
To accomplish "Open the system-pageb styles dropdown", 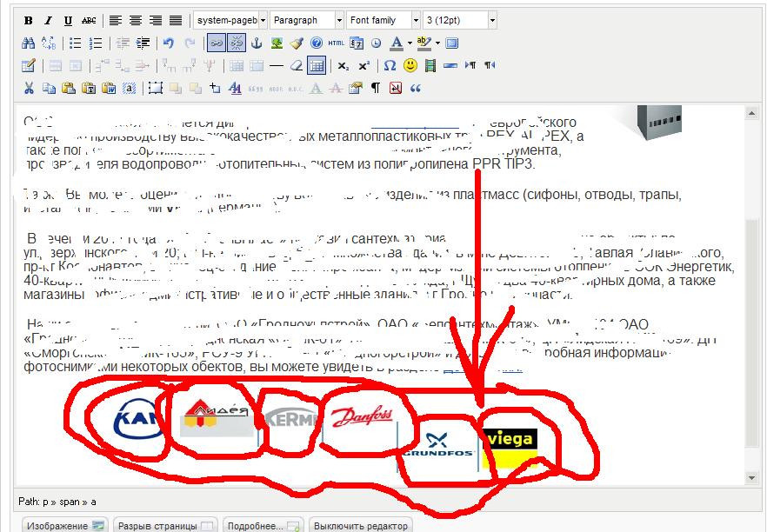I will point(230,21).
